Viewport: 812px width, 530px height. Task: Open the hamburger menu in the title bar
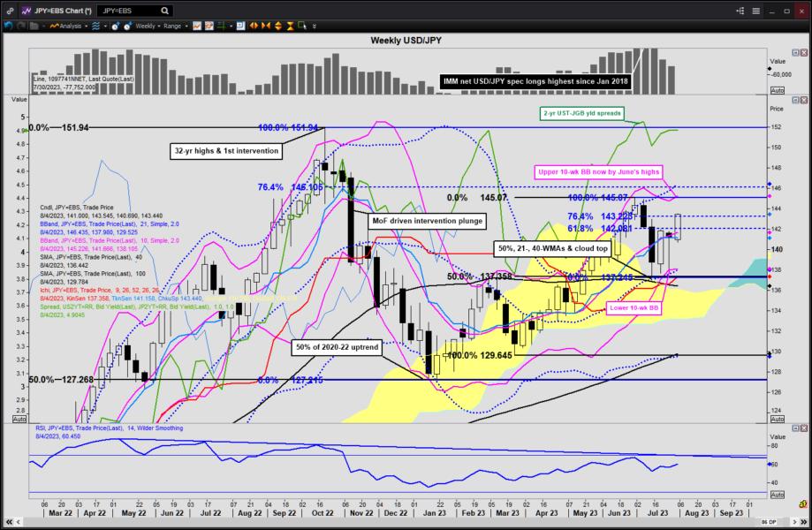(756, 11)
